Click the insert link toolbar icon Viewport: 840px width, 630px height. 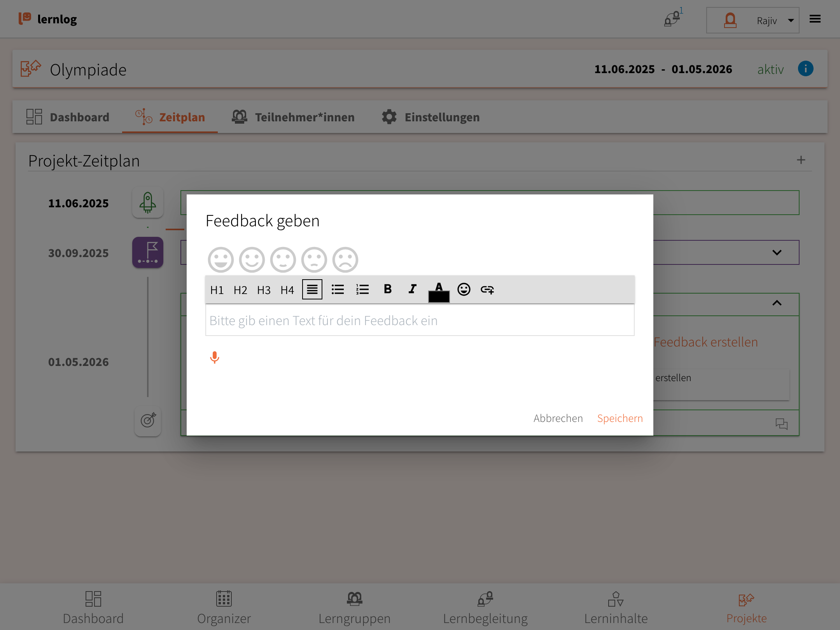(487, 289)
